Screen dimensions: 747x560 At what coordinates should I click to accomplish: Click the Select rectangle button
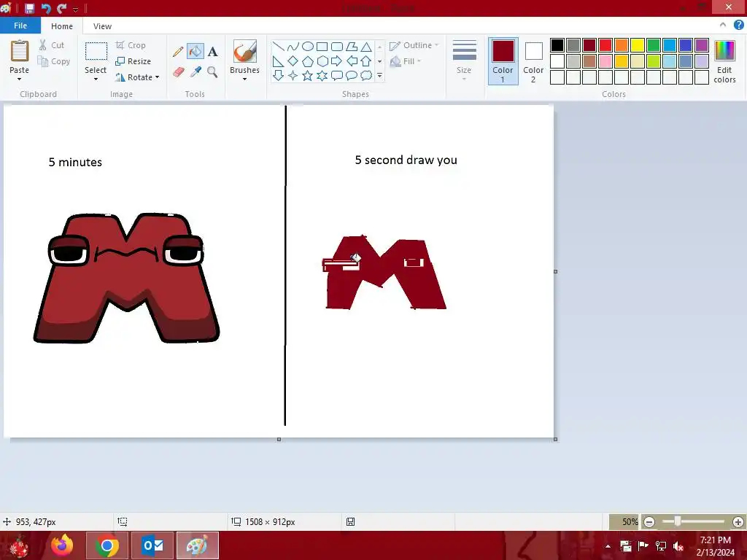pyautogui.click(x=96, y=51)
